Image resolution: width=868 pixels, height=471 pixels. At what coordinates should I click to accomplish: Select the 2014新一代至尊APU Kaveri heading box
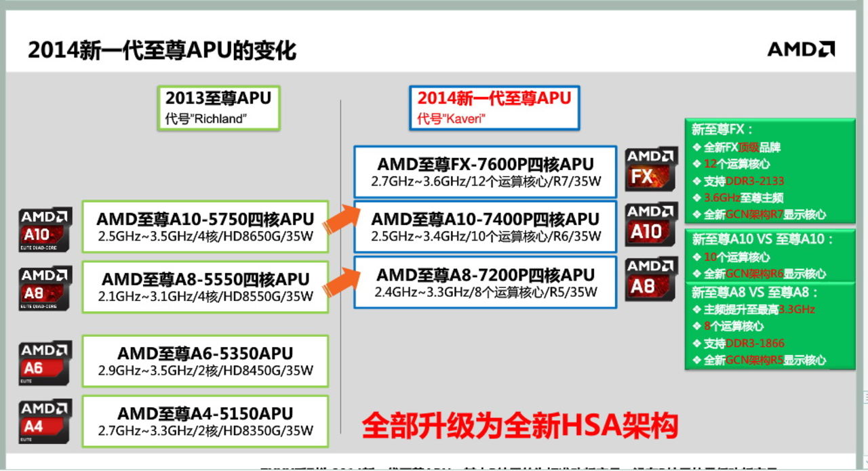click(494, 108)
